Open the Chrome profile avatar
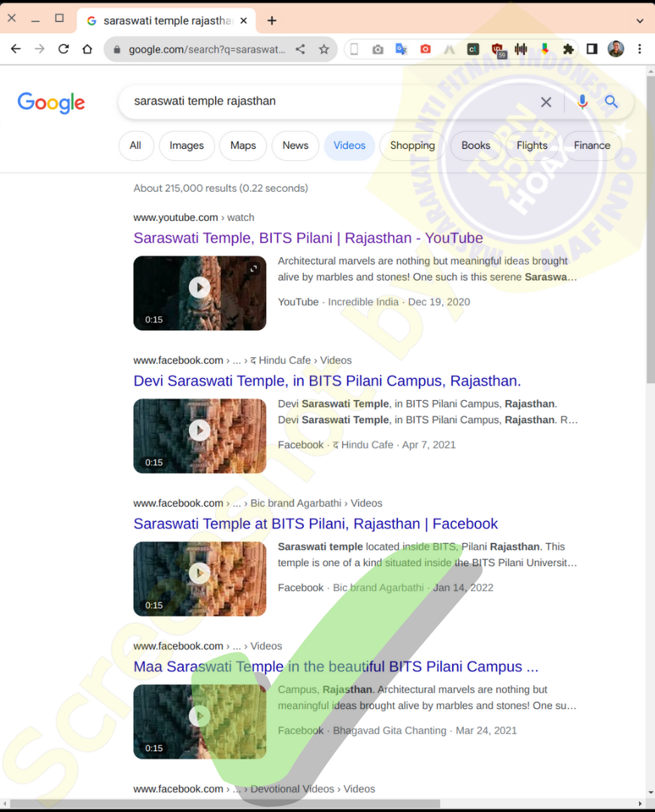655x812 pixels. (x=616, y=49)
